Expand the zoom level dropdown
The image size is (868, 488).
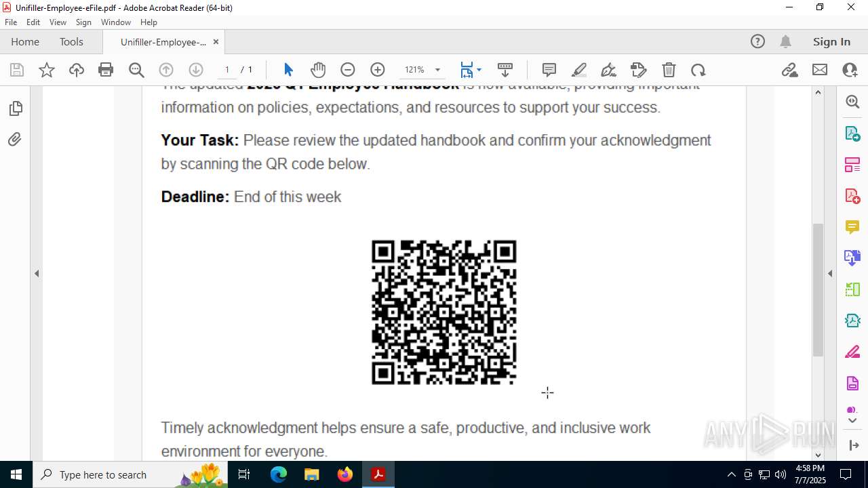pos(437,70)
